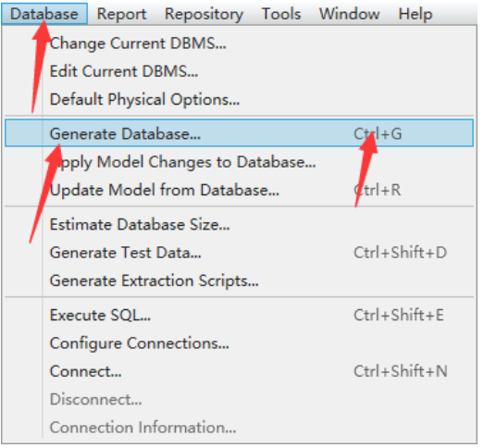Open the Repository menu
This screenshot has height=448, width=484.
[x=204, y=14]
